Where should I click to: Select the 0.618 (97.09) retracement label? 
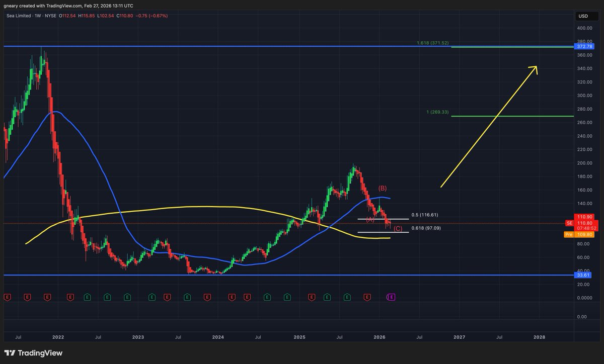click(x=426, y=228)
